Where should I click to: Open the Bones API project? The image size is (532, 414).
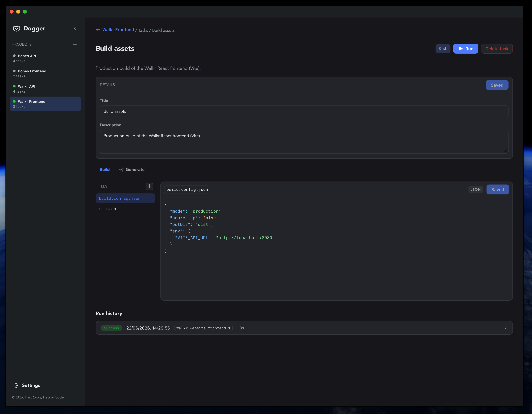pos(45,59)
